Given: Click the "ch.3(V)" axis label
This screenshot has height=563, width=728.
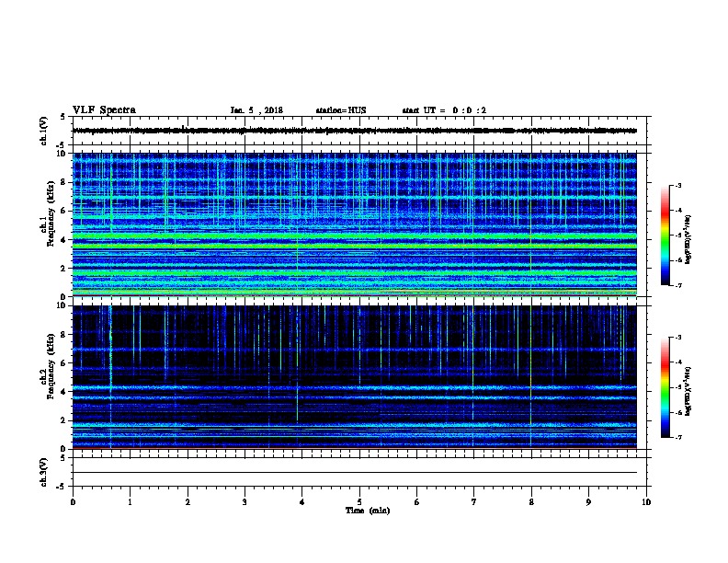Looking at the screenshot, I should (x=43, y=472).
